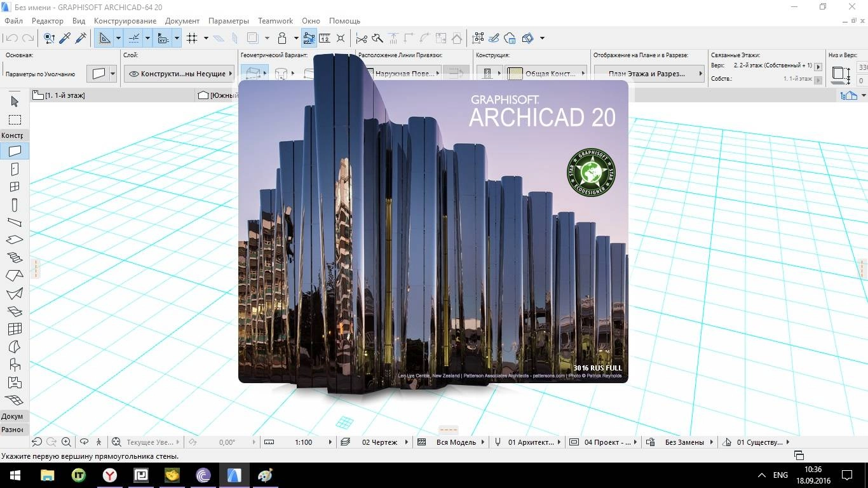Open '01 Архитект...' pen set dropdown
868x488 pixels.
pyautogui.click(x=527, y=442)
